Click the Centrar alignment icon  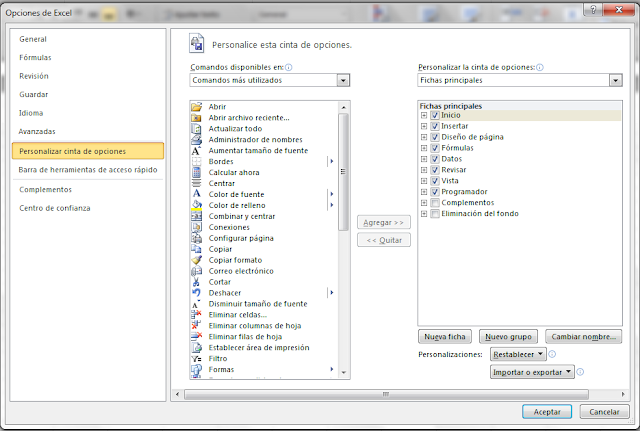click(197, 184)
